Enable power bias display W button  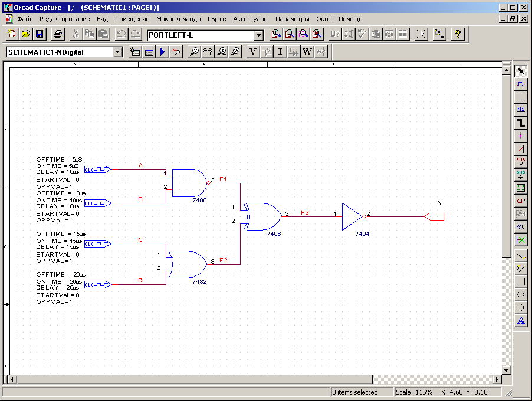point(307,52)
